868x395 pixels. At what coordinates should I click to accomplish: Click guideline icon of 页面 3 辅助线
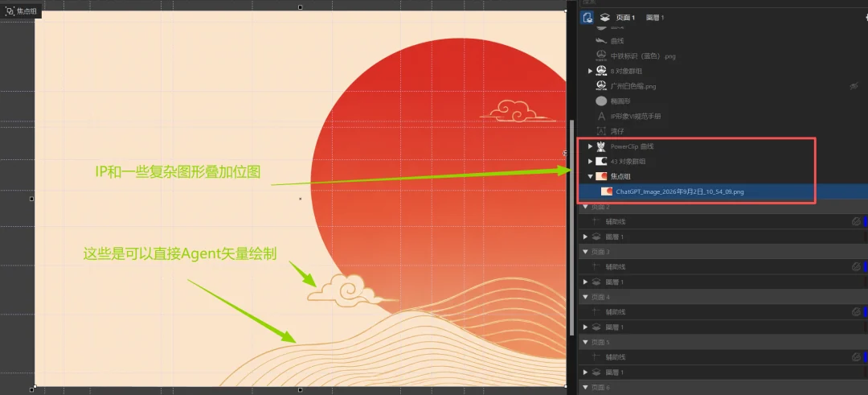596,267
